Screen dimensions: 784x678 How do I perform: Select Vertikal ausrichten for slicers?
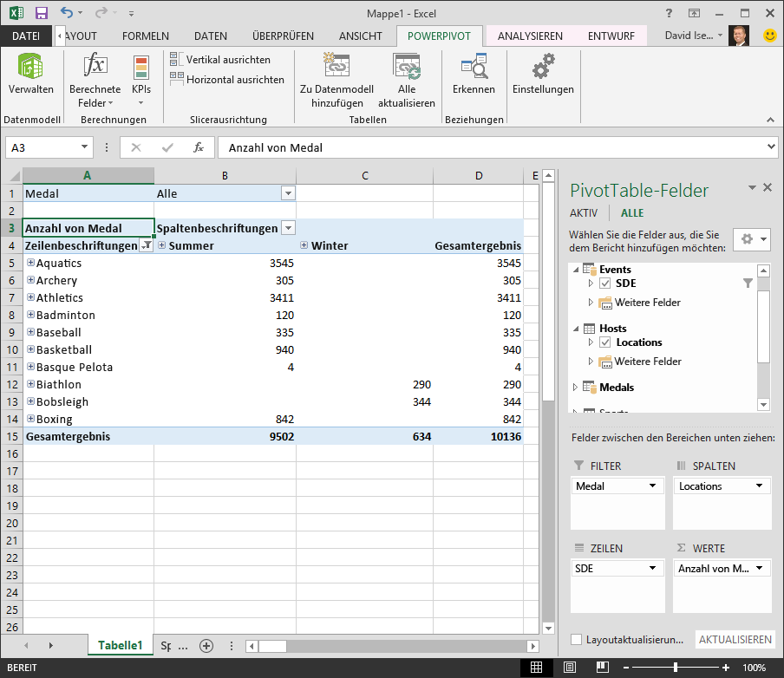pyautogui.click(x=225, y=59)
